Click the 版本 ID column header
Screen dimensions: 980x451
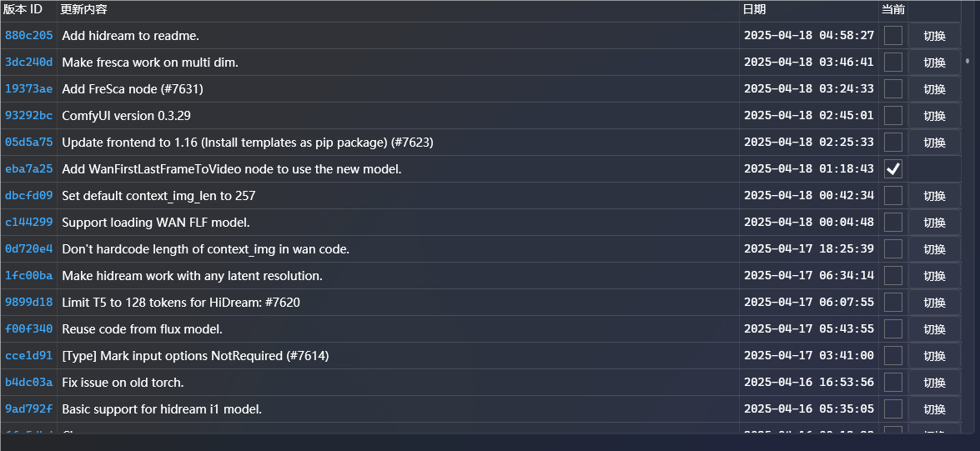[23, 9]
